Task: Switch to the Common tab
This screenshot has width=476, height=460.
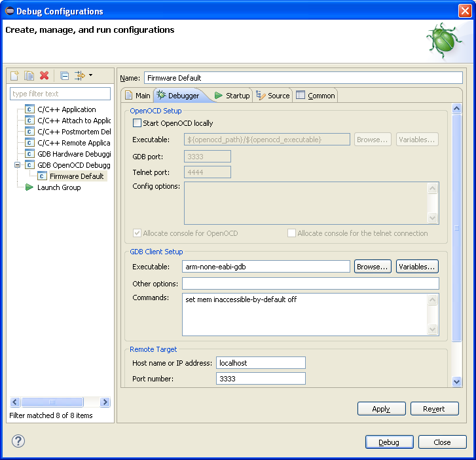Action: (x=316, y=96)
